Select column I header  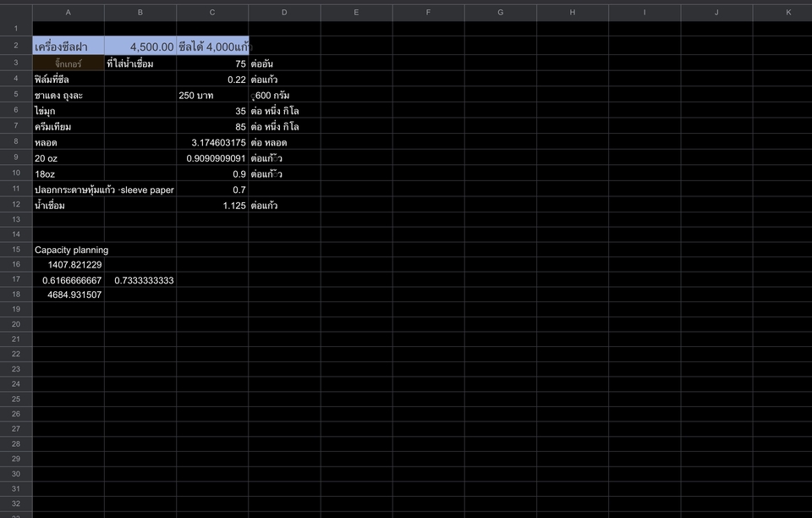[x=645, y=13]
